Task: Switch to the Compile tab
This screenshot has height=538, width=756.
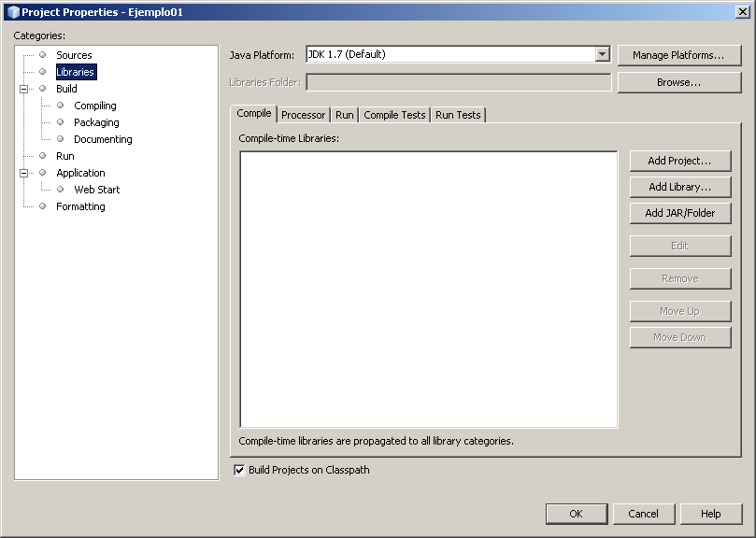Action: tap(254, 113)
